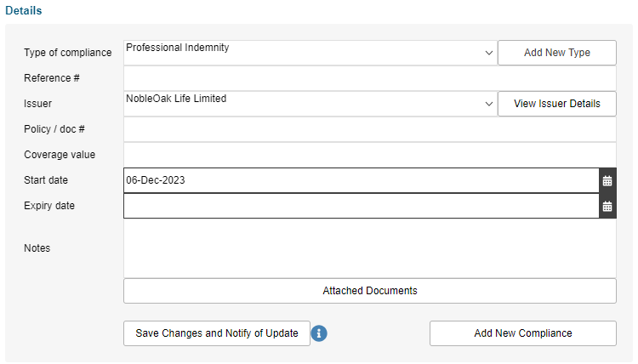The width and height of the screenshot is (638, 364).
Task: Focus the Coverage value input
Action: pyautogui.click(x=370, y=155)
